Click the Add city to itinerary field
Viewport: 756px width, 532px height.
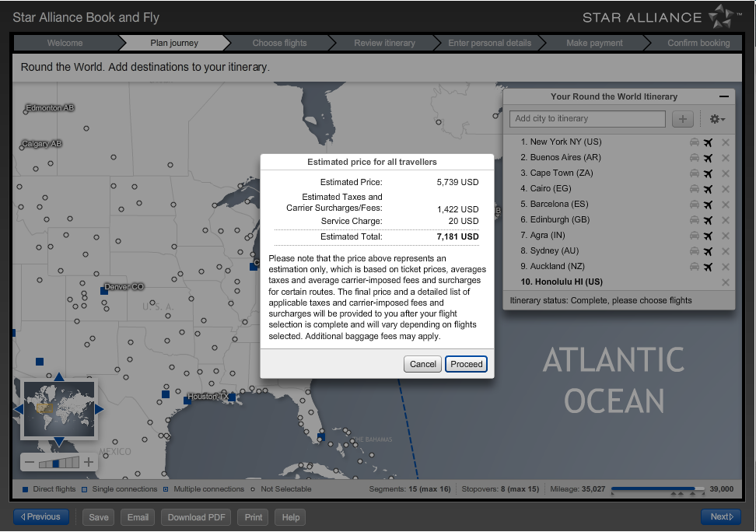point(587,119)
